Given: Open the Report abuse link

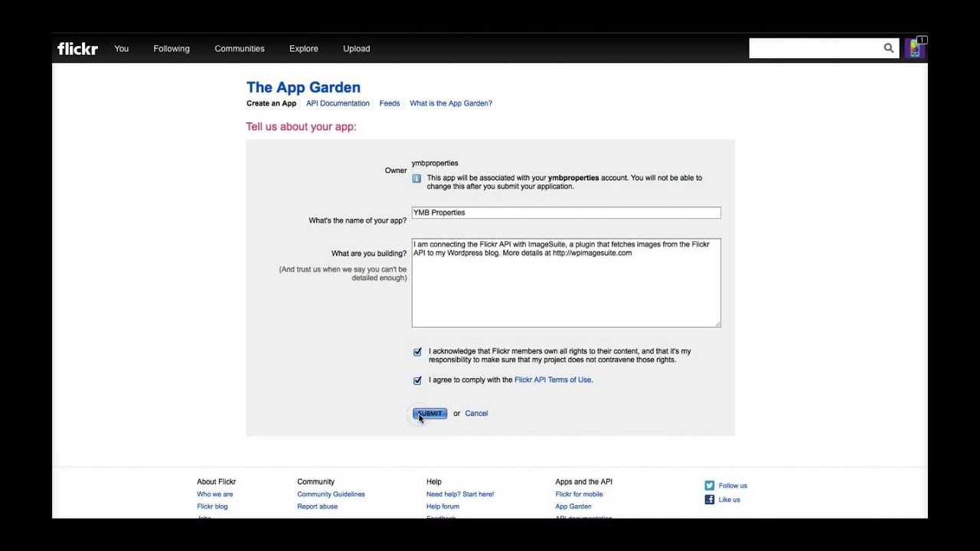Looking at the screenshot, I should (317, 507).
